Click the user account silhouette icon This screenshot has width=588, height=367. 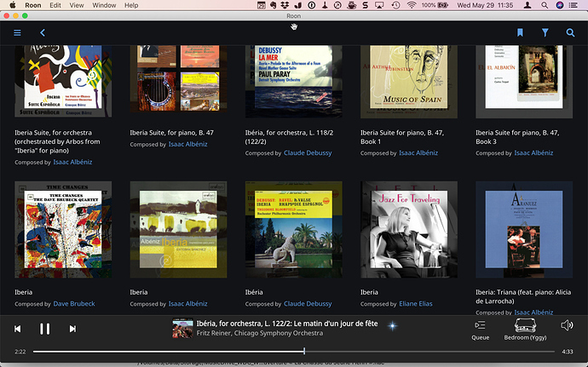point(527,5)
